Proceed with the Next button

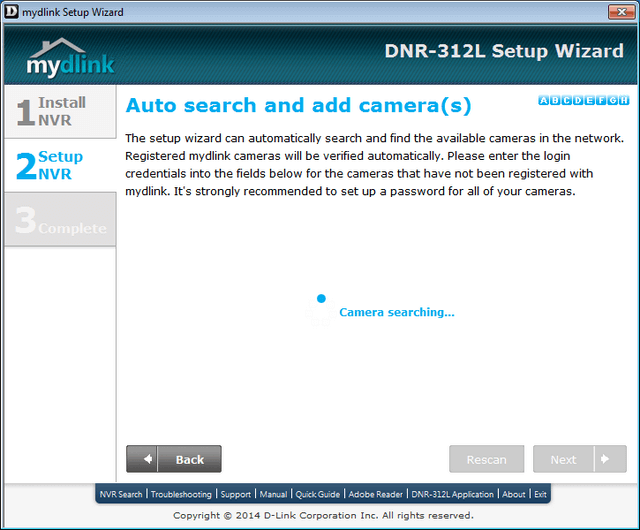(x=580, y=459)
